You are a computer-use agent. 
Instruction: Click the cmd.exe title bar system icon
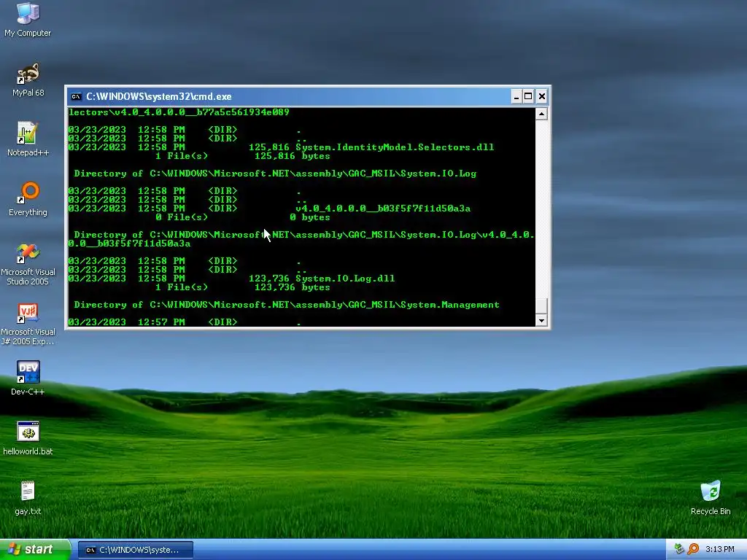coord(76,97)
